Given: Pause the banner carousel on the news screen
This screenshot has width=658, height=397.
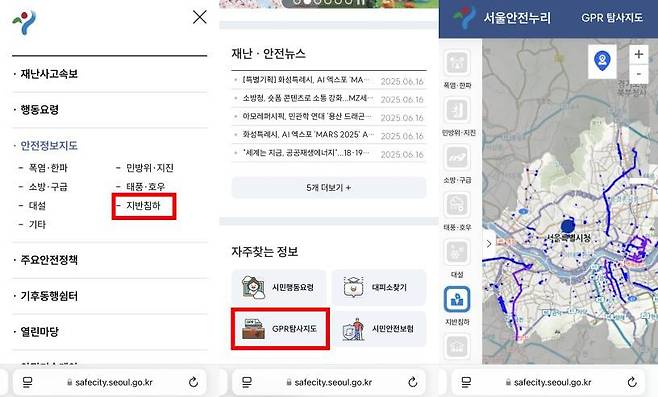Looking at the screenshot, I should point(360,2).
